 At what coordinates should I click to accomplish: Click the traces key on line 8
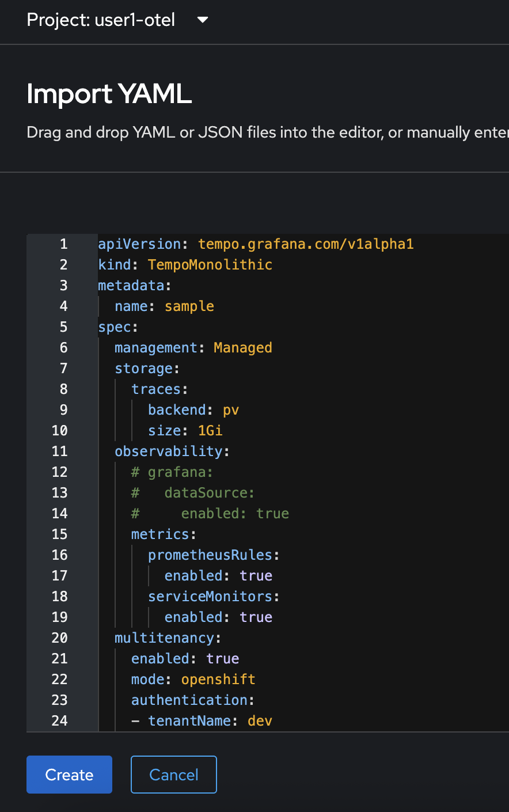tap(156, 389)
